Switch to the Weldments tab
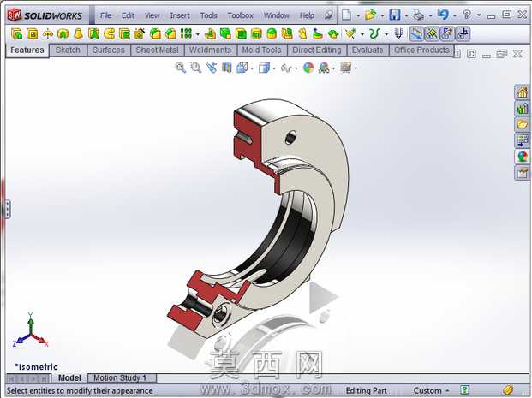The width and height of the screenshot is (532, 398). point(210,50)
